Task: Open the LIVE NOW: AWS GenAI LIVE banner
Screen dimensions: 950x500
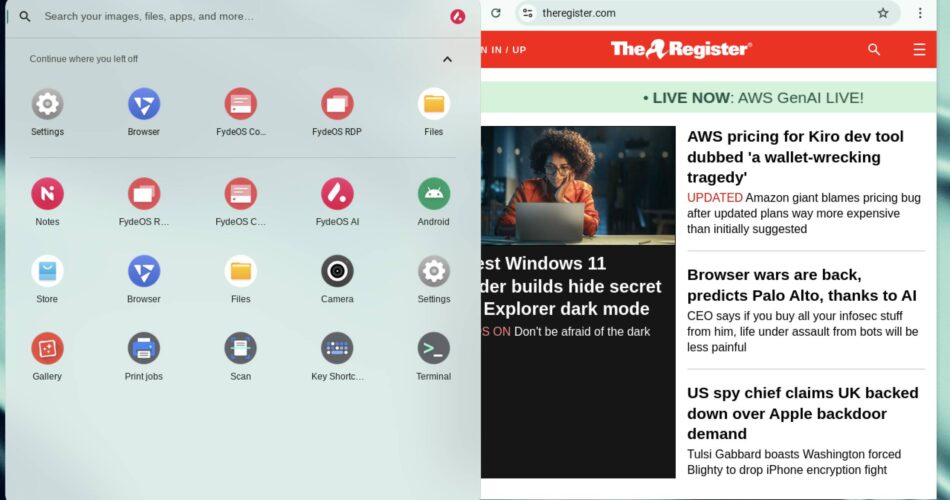Action: 753,98
